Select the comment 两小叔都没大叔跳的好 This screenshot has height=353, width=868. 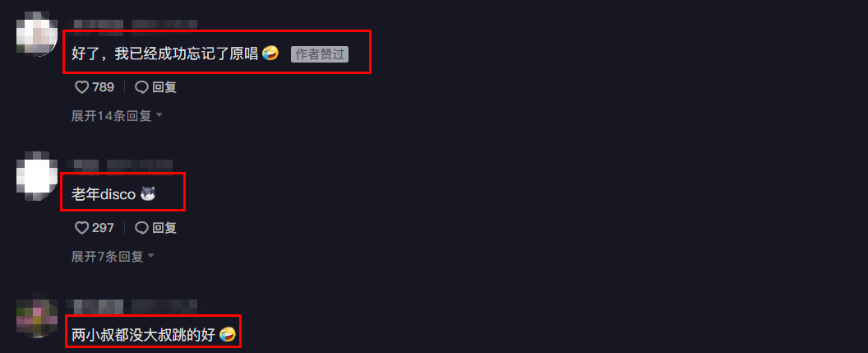(x=143, y=335)
